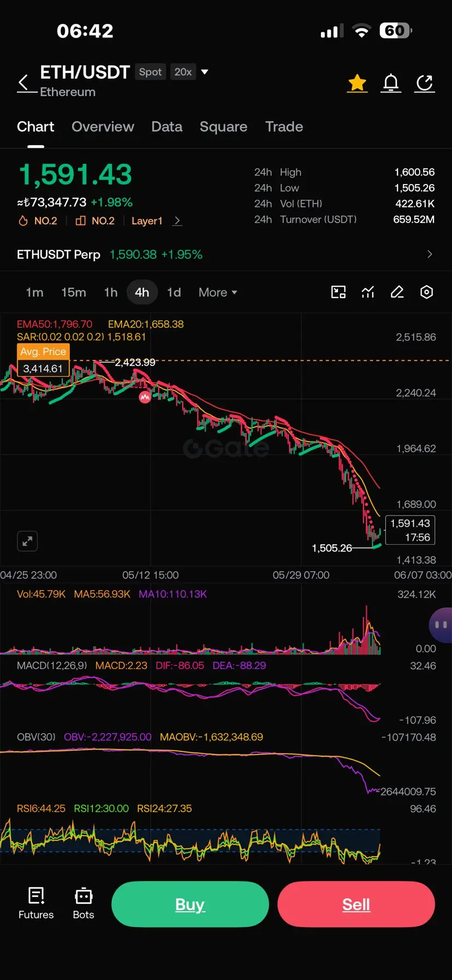Tap the red signal marker on chart
Image resolution: width=452 pixels, height=980 pixels.
[145, 397]
